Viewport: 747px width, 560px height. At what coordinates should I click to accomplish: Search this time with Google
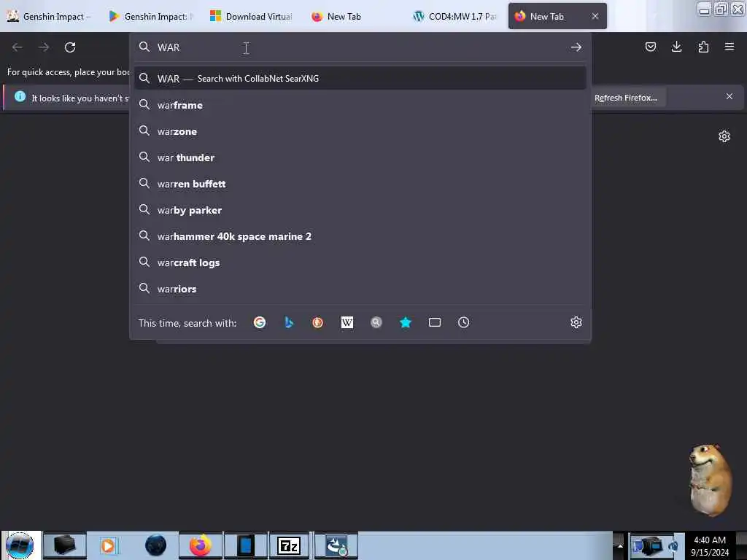[260, 323]
